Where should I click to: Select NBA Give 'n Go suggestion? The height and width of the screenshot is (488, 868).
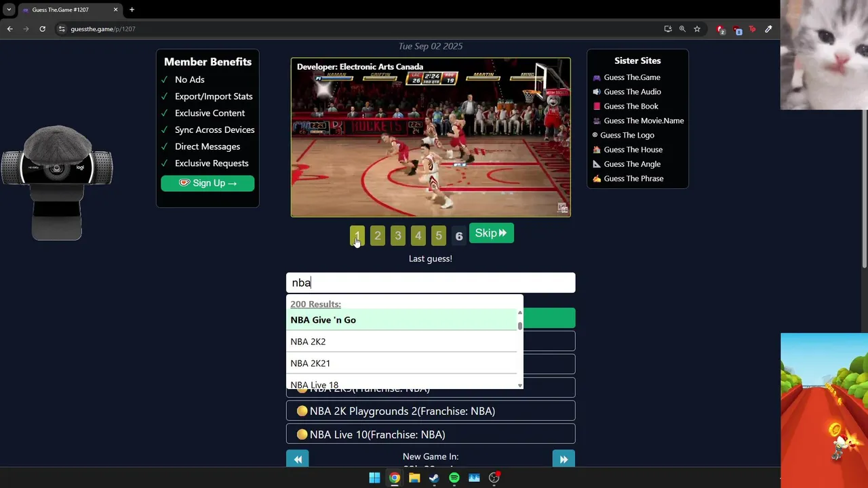point(401,320)
